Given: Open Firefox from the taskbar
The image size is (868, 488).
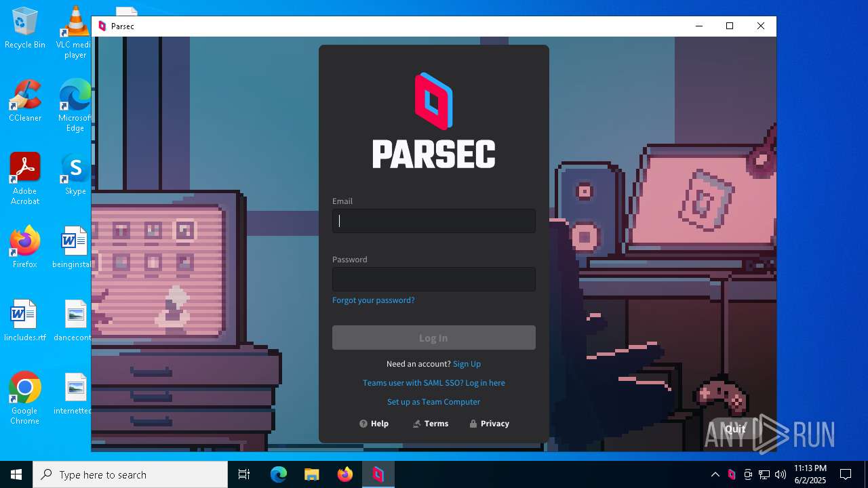Looking at the screenshot, I should tap(345, 474).
